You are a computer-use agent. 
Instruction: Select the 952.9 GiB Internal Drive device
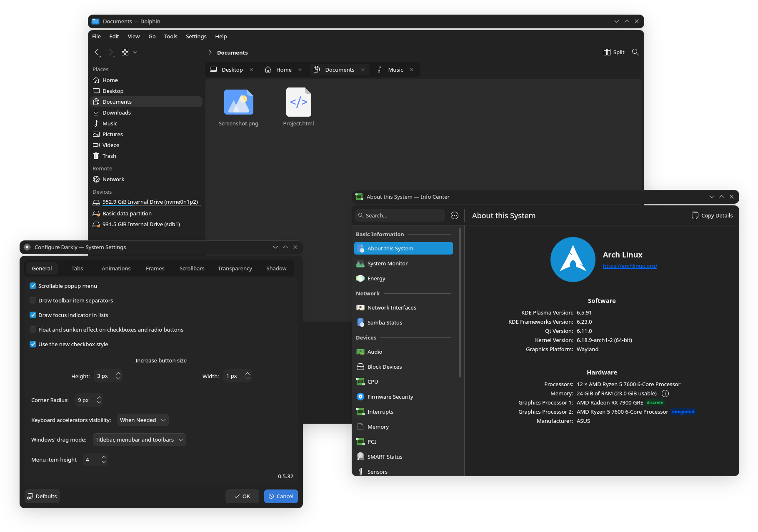pos(146,202)
